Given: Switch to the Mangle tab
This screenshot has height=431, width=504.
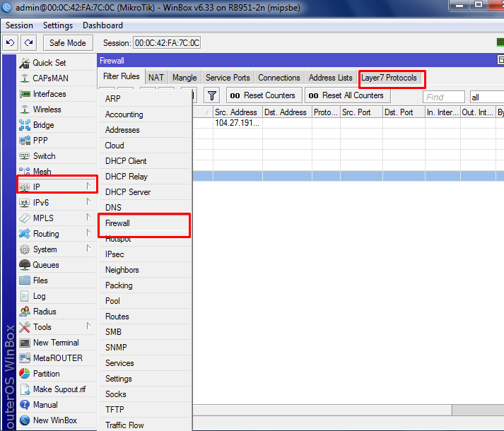Looking at the screenshot, I should click(184, 78).
